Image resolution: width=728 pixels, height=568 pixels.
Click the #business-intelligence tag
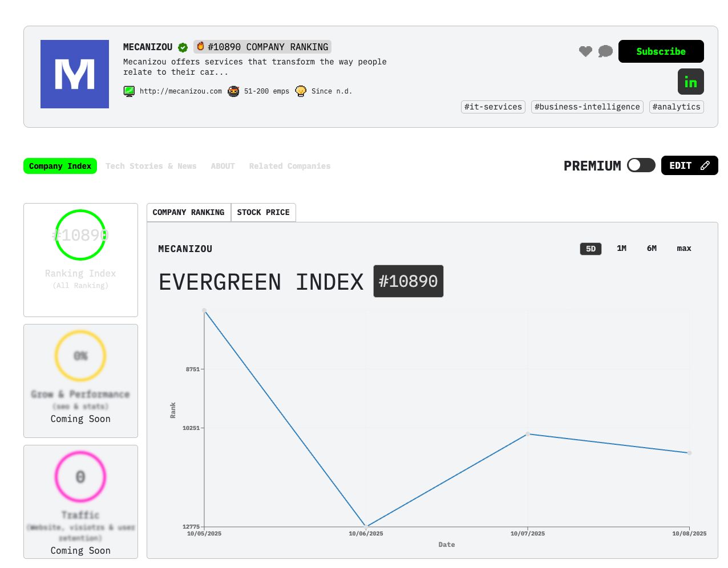click(587, 107)
